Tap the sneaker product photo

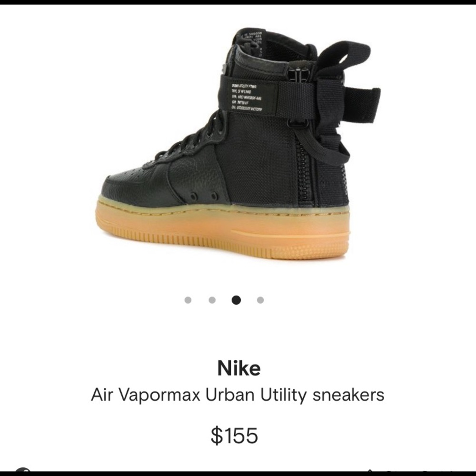coord(240,144)
